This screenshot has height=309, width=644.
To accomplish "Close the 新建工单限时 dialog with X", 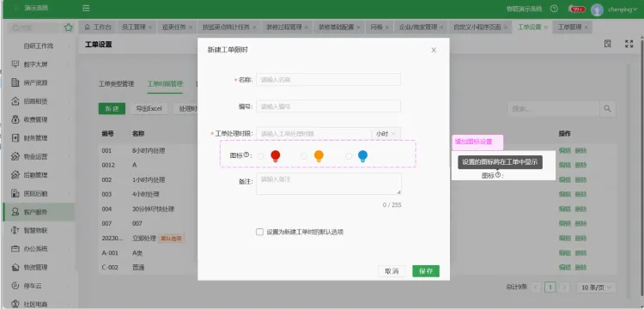I will [434, 50].
